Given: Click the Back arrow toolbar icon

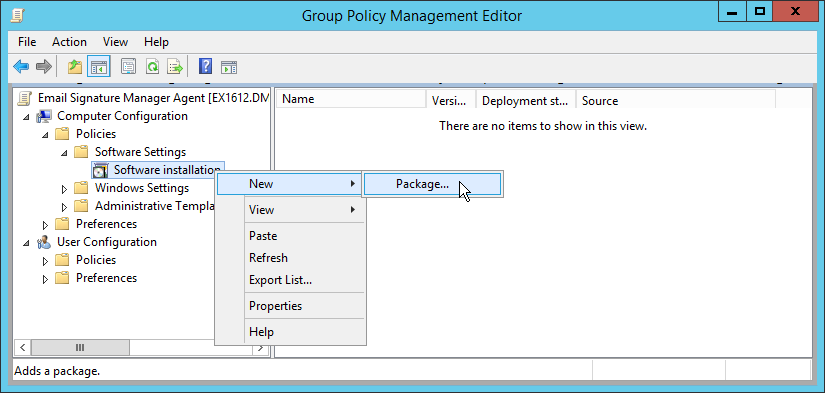Looking at the screenshot, I should click(x=21, y=67).
